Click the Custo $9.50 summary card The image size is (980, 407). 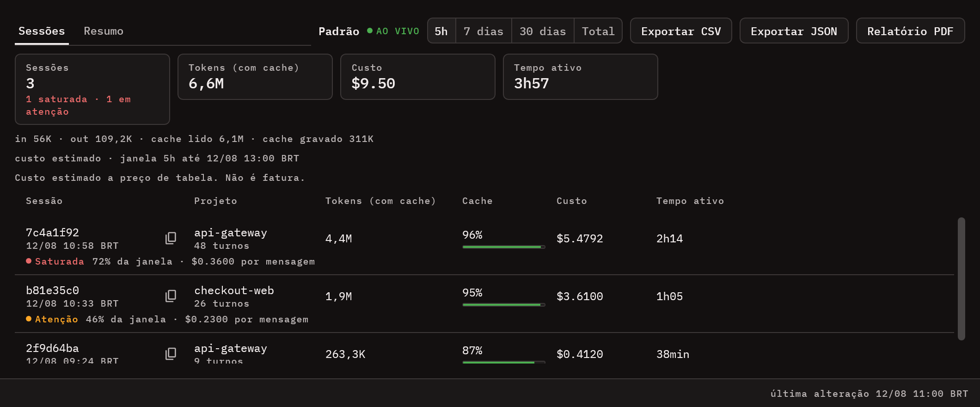click(x=418, y=77)
